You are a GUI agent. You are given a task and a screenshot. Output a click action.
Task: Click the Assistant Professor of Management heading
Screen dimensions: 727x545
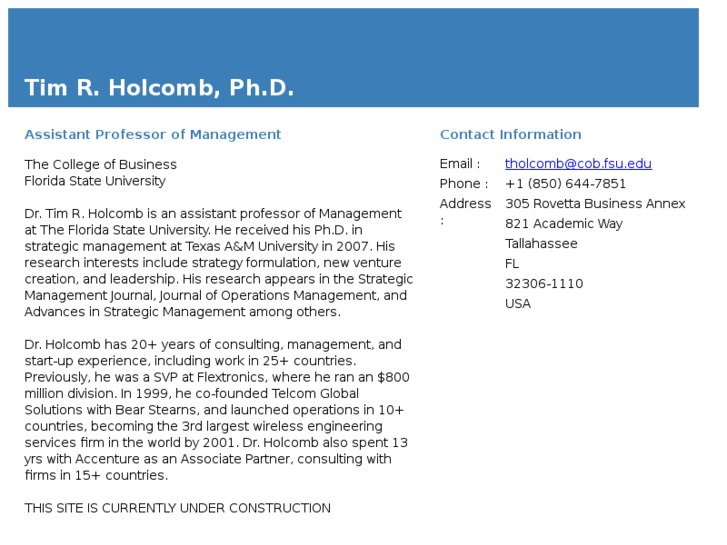pyautogui.click(x=153, y=135)
